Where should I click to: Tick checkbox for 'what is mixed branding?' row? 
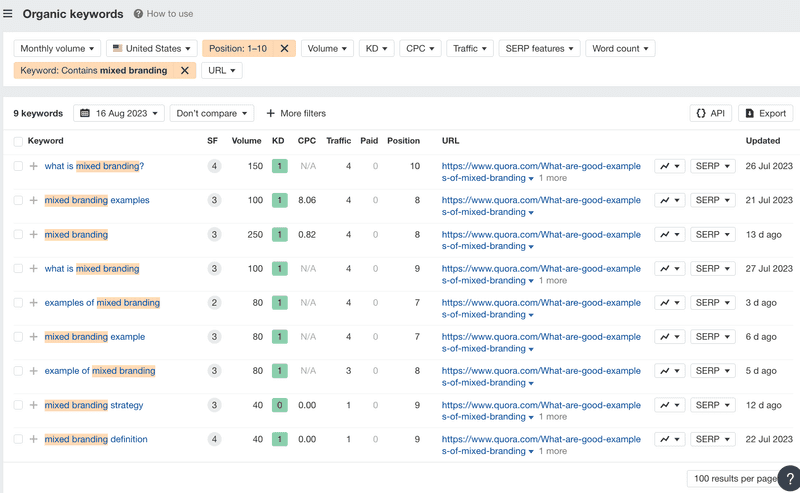pyautogui.click(x=18, y=166)
